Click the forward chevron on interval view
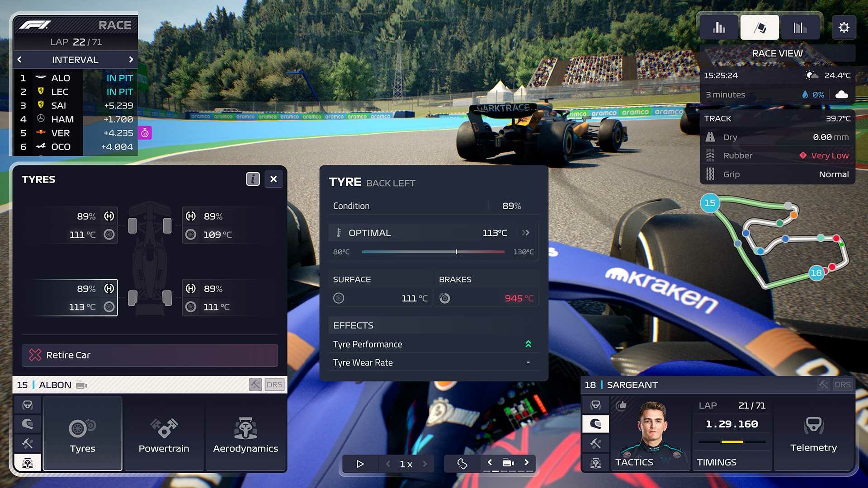This screenshot has height=488, width=868. (132, 59)
